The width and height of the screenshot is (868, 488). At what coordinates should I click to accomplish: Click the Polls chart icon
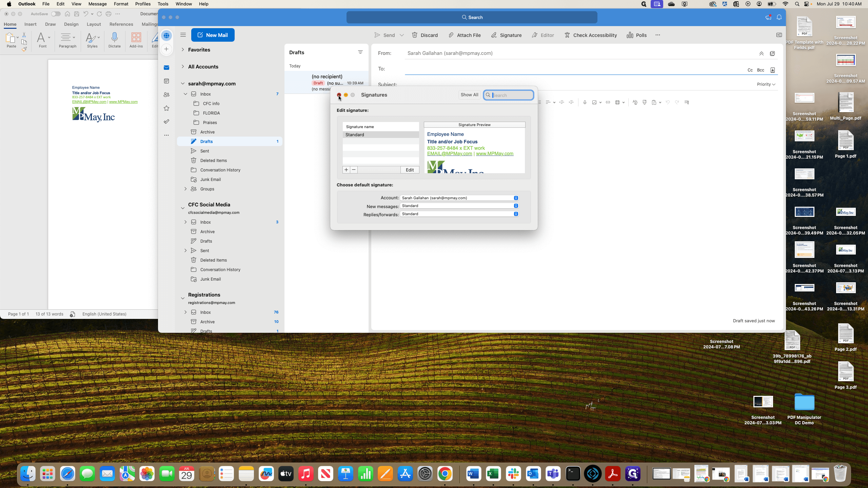(x=630, y=35)
